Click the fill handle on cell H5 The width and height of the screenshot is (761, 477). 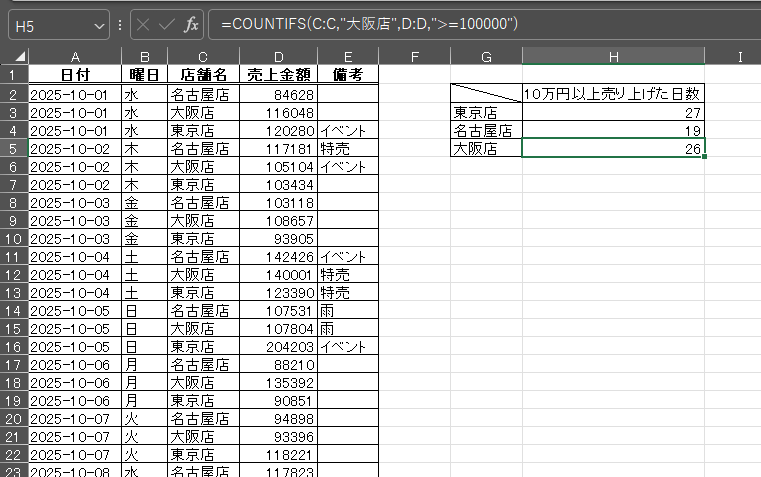coord(705,157)
